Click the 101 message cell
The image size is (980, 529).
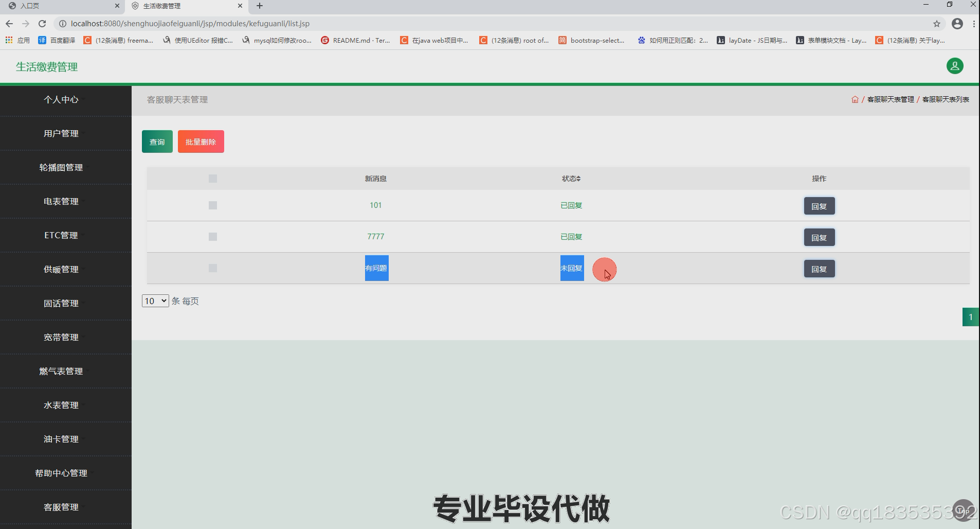(x=376, y=205)
